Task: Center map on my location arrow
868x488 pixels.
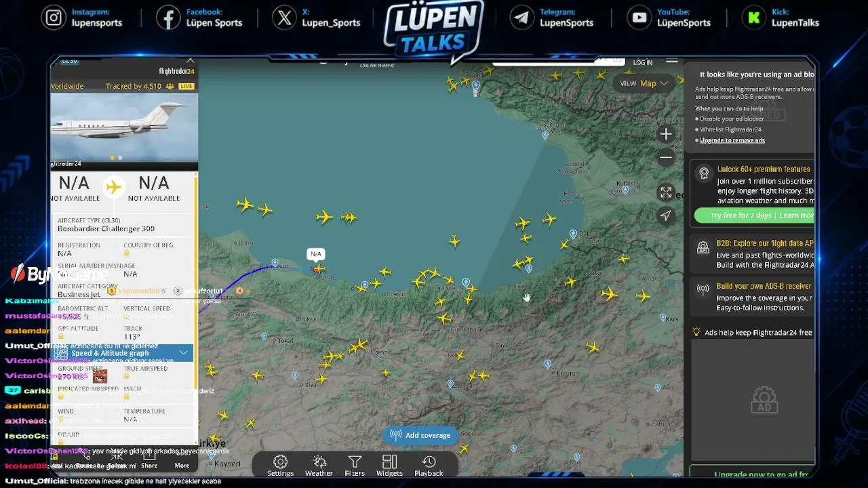Action: [666, 216]
